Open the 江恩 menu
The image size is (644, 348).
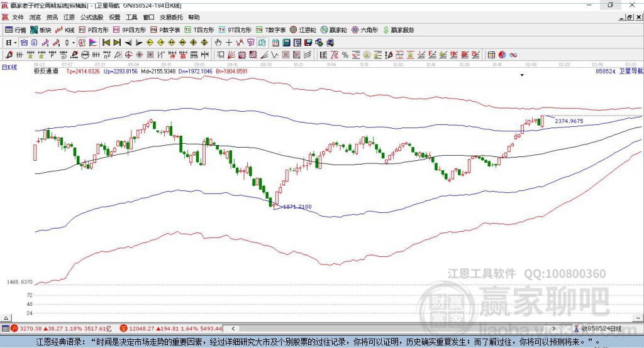[x=69, y=17]
